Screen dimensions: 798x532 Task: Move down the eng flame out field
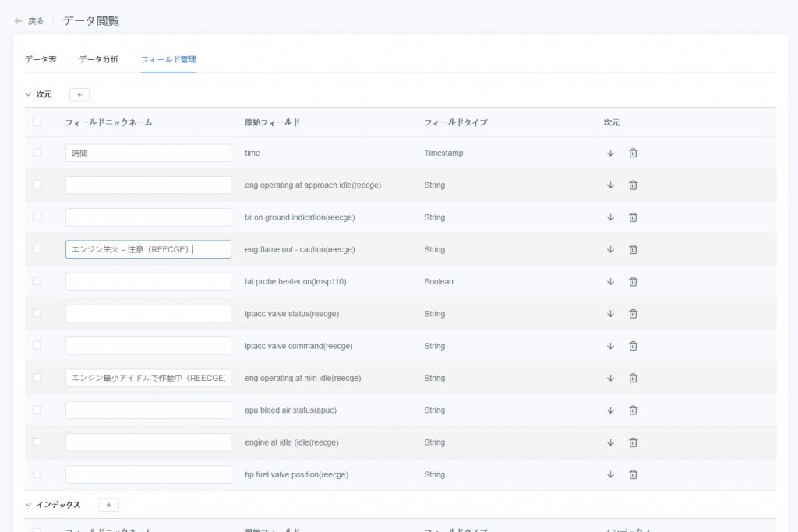coord(610,250)
